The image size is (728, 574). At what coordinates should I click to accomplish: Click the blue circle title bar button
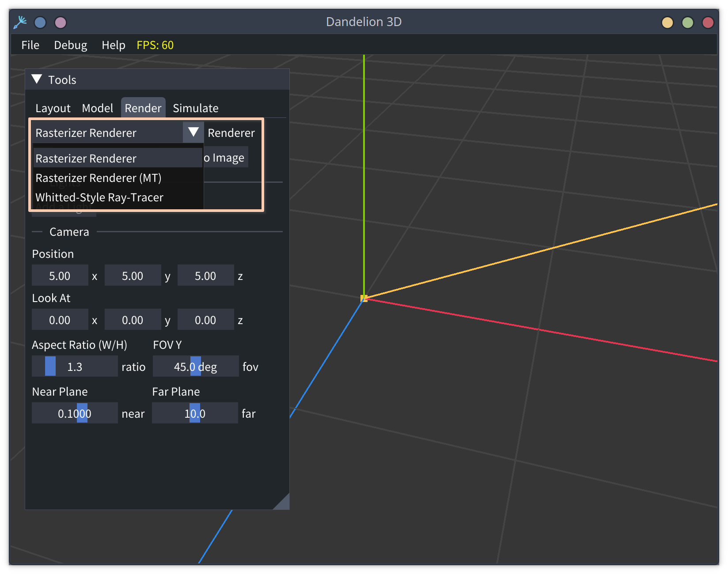40,22
